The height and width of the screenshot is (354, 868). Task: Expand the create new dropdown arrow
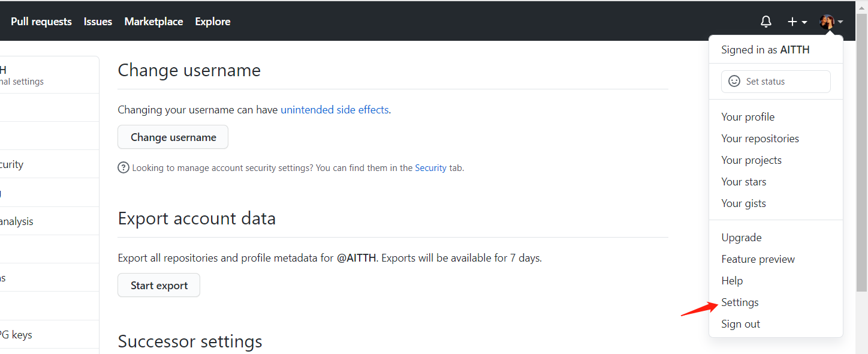click(x=804, y=22)
